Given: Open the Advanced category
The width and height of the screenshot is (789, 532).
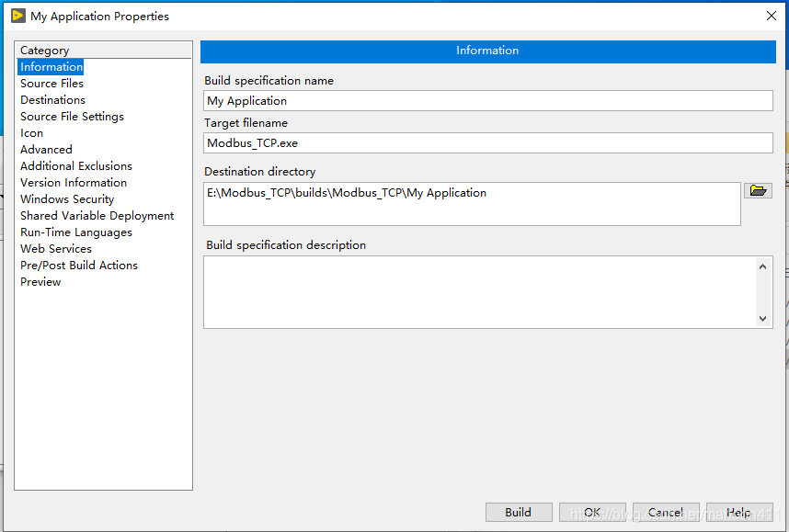Looking at the screenshot, I should click(46, 150).
